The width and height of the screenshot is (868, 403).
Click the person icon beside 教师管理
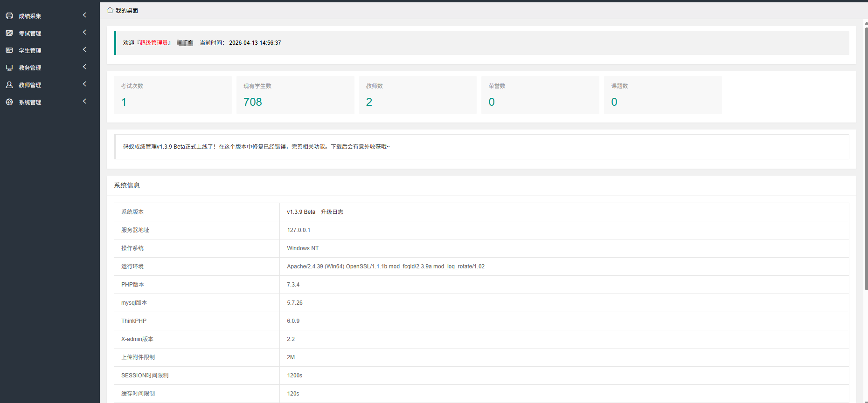pyautogui.click(x=9, y=85)
